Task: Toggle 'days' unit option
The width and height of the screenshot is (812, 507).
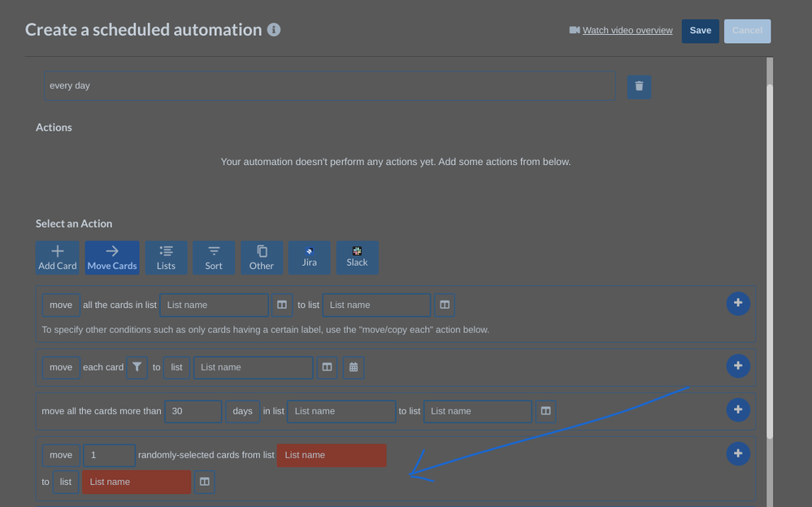Action: click(242, 411)
